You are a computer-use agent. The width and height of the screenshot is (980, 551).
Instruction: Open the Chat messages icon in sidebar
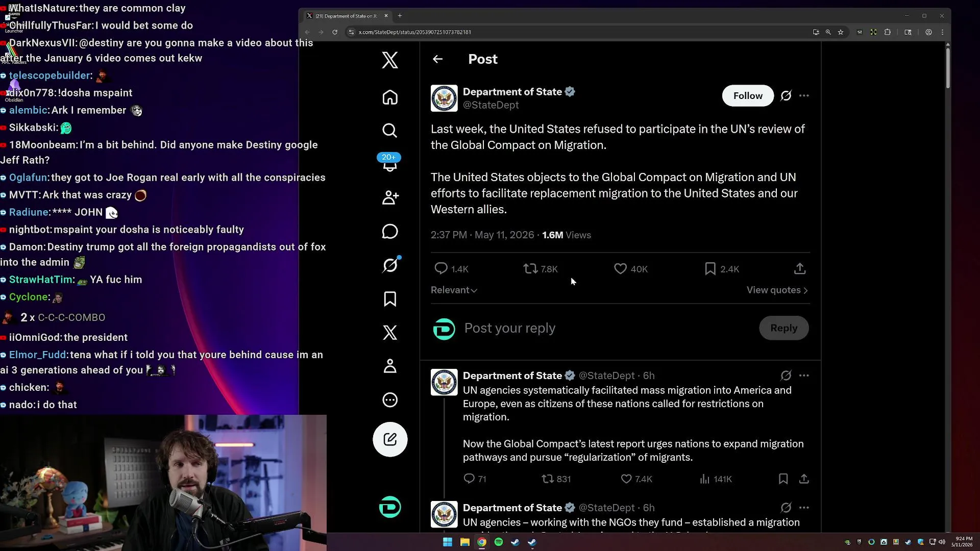[390, 231]
